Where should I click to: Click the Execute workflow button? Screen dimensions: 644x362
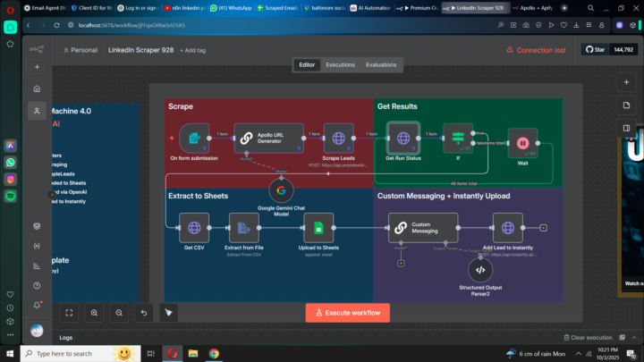pyautogui.click(x=347, y=313)
